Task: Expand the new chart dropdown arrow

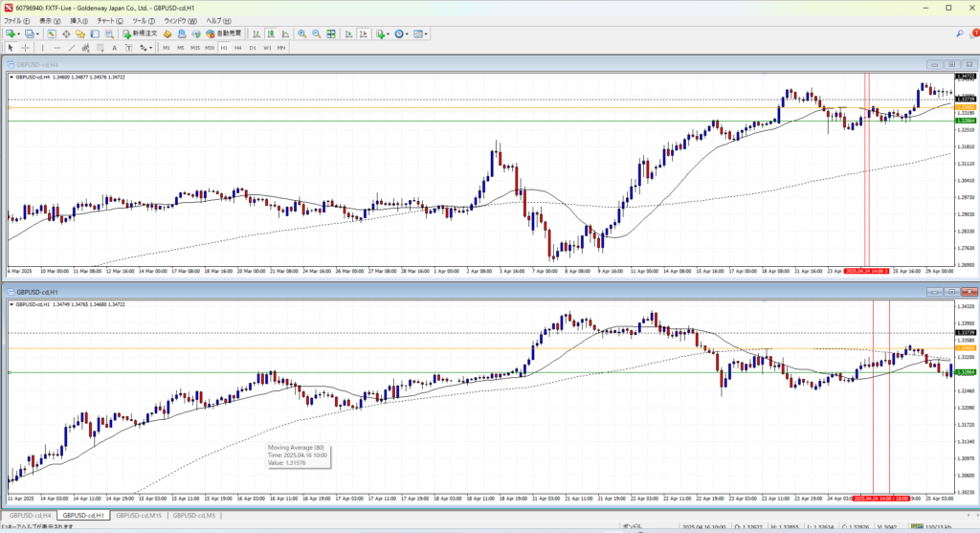Action: [18, 33]
